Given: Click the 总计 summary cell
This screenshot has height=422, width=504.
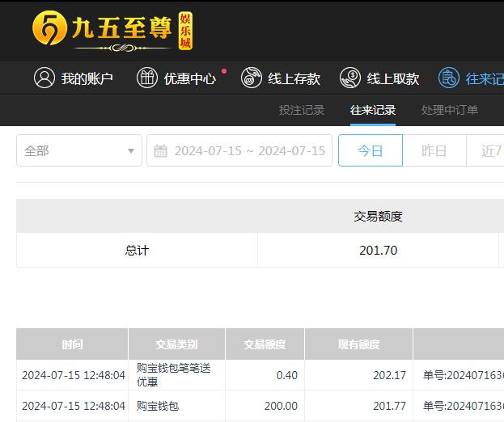Looking at the screenshot, I should (x=137, y=250).
